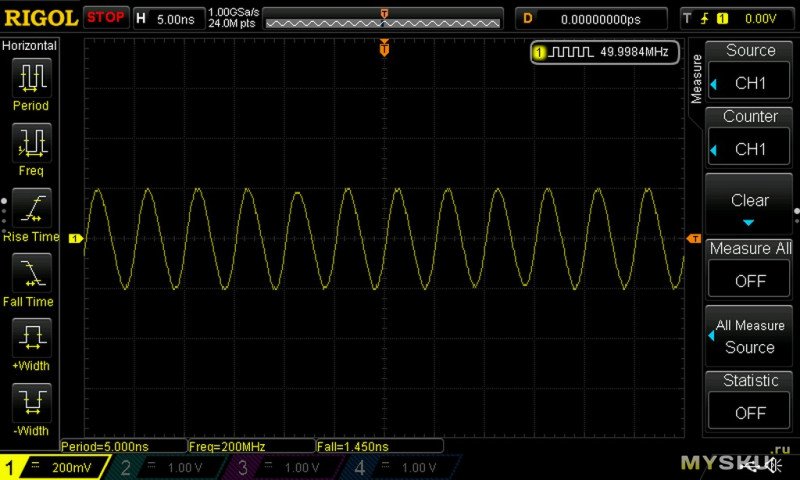Select the Period measurement icon
This screenshot has height=480, width=800.
coord(31,78)
